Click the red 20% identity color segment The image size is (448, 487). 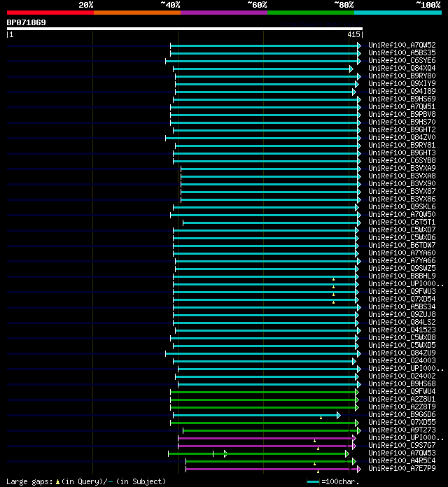click(x=50, y=13)
